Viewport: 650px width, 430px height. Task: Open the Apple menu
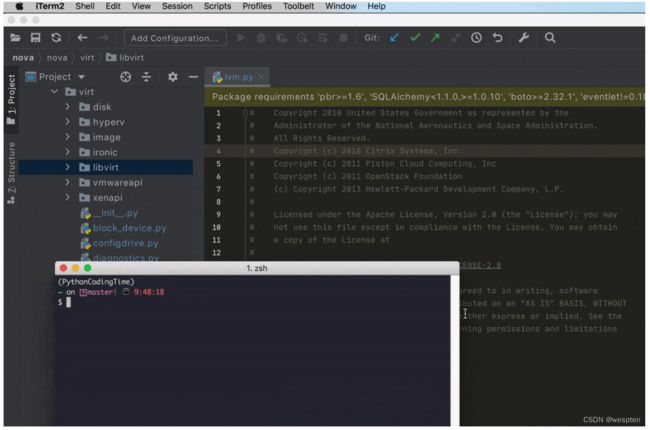19,6
